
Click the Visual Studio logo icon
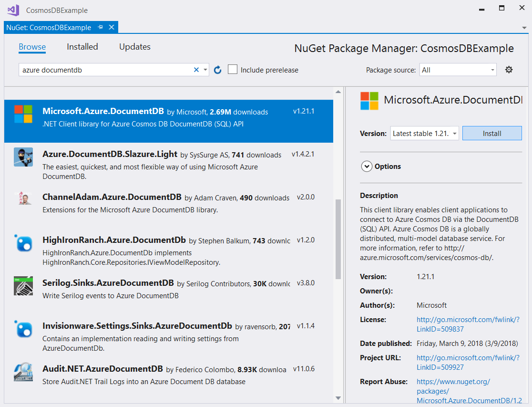click(x=13, y=10)
